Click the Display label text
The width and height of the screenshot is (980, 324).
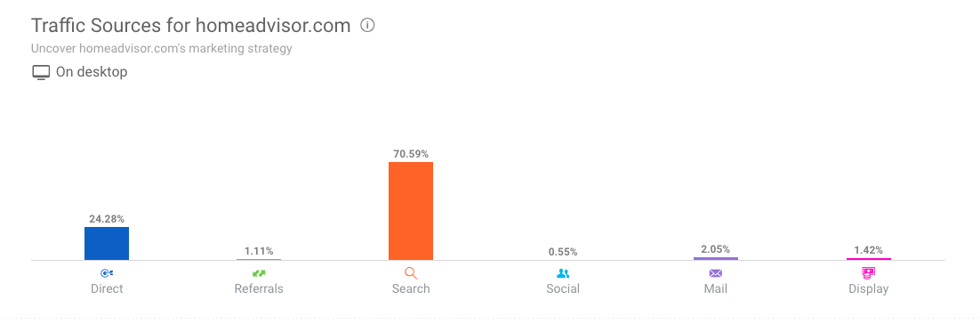click(x=869, y=289)
